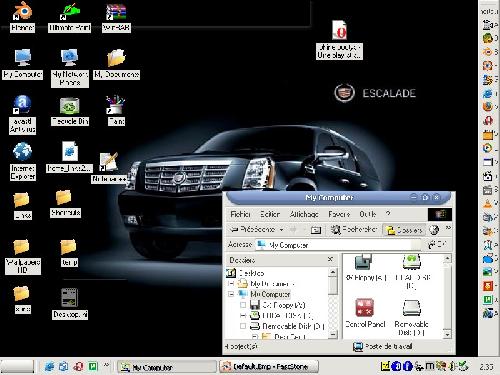Switch to Default.bmp - FastStone taskbar button

click(x=268, y=367)
